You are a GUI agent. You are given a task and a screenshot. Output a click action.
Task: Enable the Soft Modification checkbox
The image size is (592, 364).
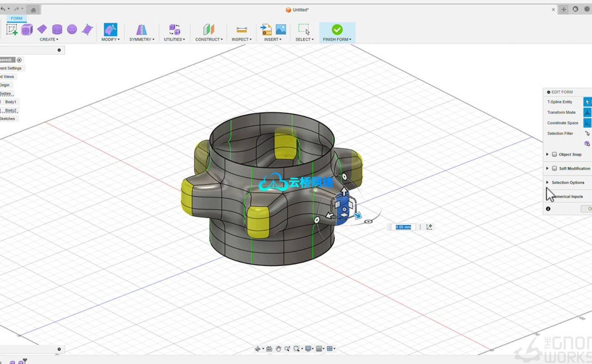tap(555, 168)
